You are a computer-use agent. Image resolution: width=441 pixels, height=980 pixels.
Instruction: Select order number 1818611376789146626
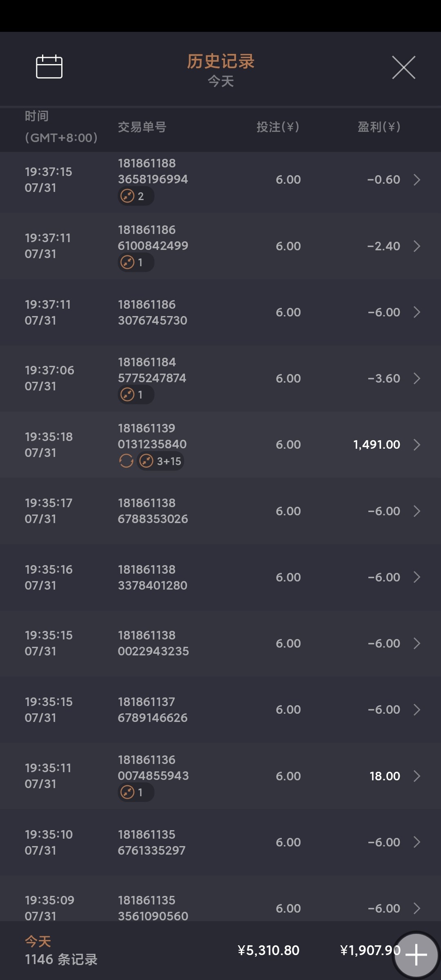(x=153, y=710)
